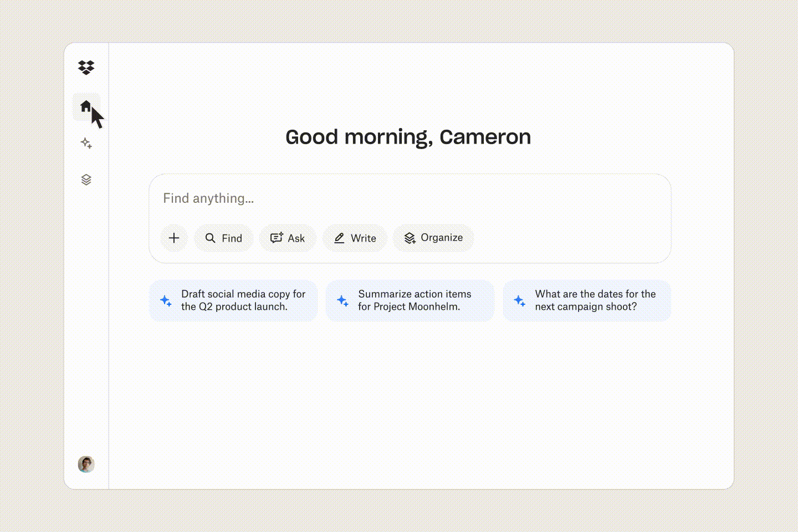Click the chat sparkle icon in Ask

coord(277,238)
